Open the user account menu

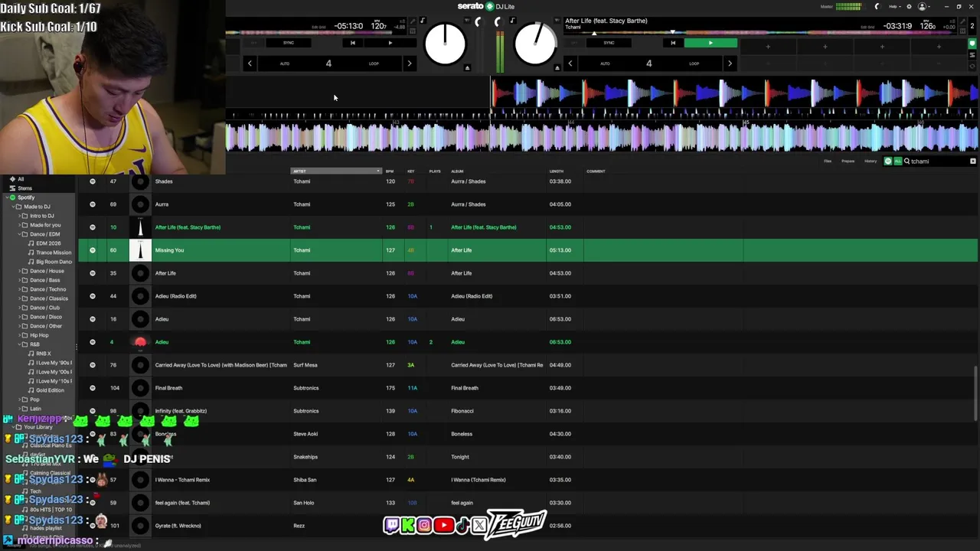coord(923,6)
